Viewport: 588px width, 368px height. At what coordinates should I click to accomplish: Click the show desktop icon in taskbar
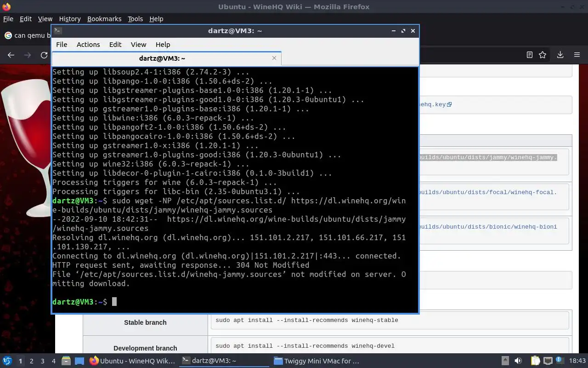point(79,361)
